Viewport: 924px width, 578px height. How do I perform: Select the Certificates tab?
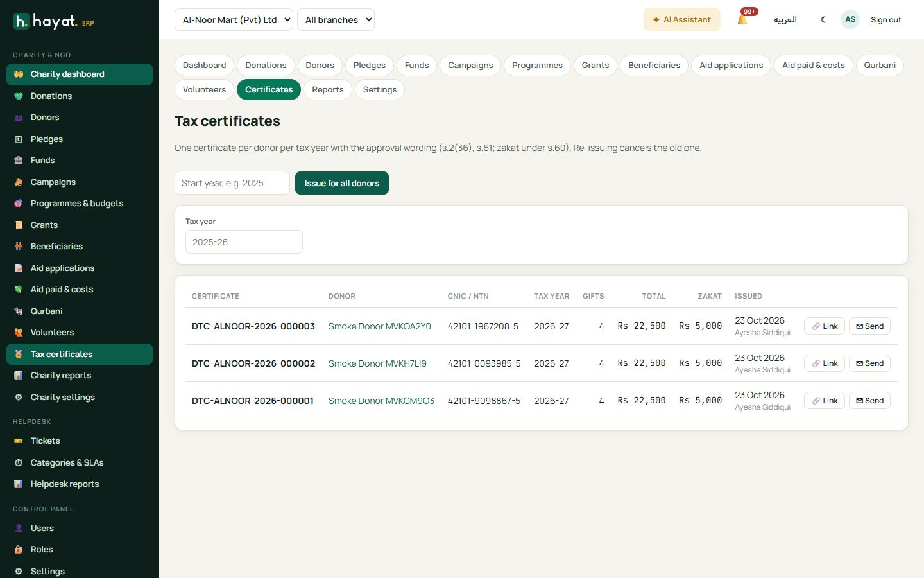(x=269, y=90)
